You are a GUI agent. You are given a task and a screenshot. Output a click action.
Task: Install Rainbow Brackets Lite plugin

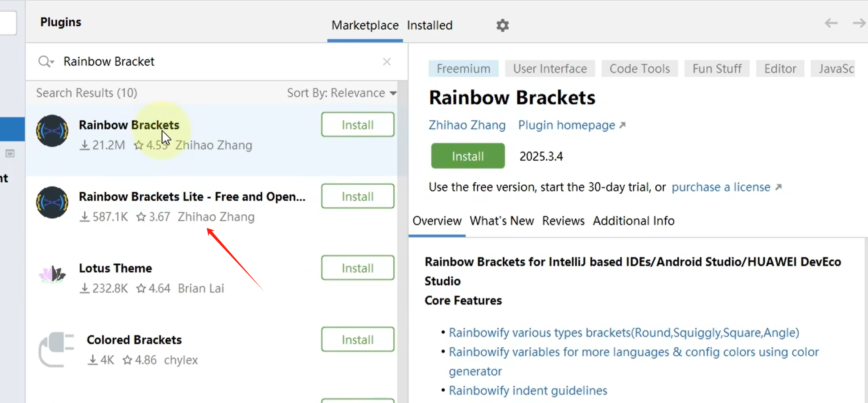(x=358, y=196)
